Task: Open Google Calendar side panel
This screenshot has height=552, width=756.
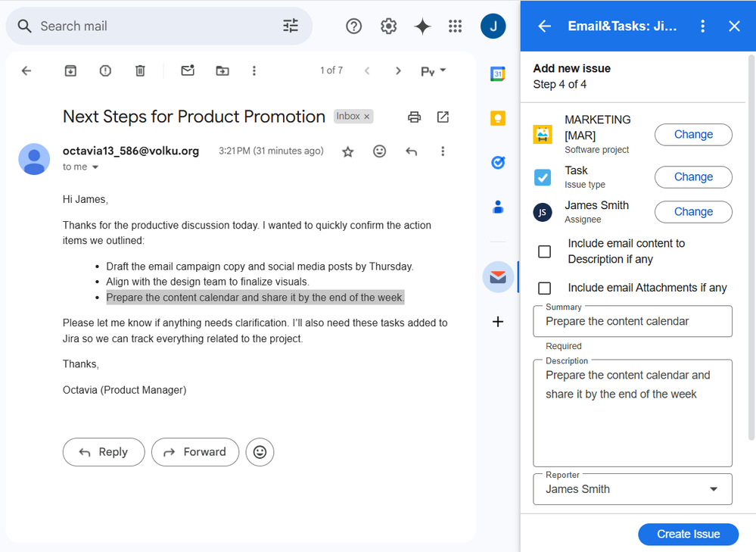Action: tap(498, 73)
